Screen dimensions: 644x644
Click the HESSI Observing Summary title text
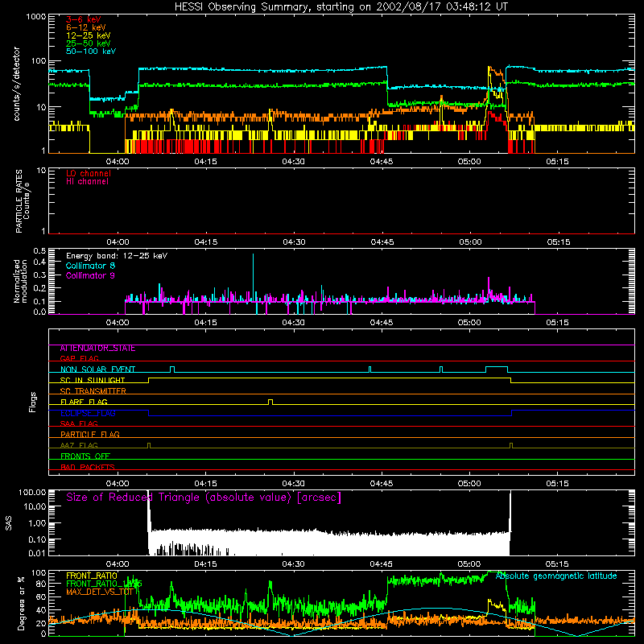(341, 7)
